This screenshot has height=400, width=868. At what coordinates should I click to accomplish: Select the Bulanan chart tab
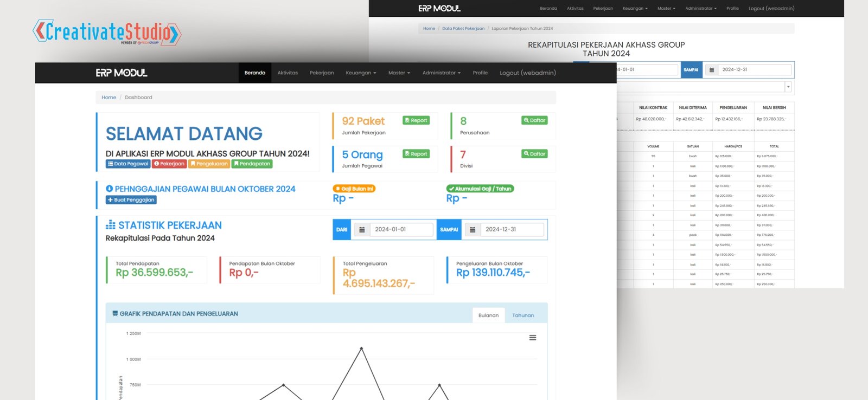pos(488,315)
